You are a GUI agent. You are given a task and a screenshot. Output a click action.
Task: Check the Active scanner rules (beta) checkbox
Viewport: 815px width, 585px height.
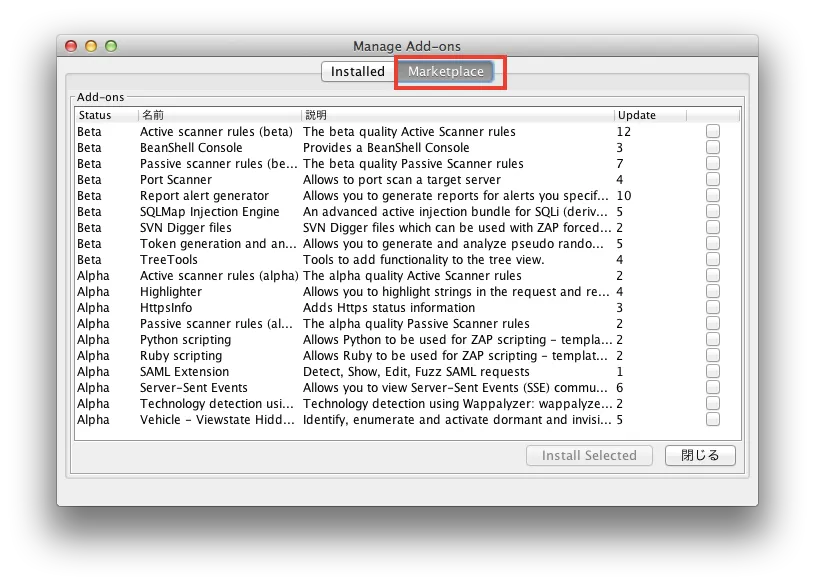(713, 132)
